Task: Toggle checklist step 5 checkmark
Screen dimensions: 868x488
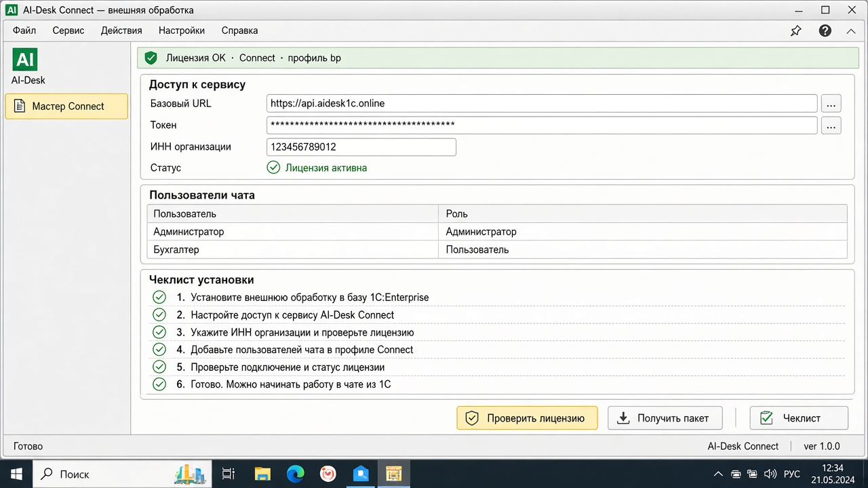Action: [159, 367]
